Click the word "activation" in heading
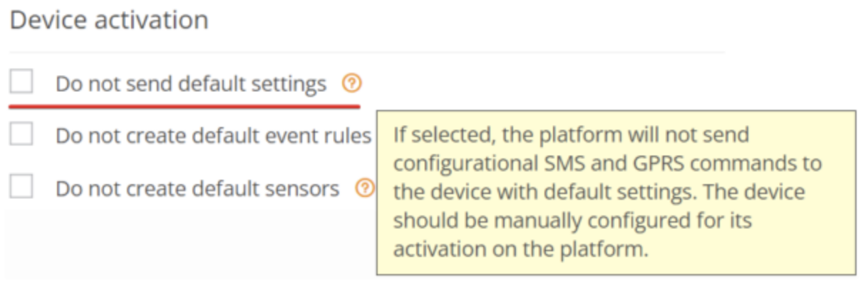This screenshot has width=868, height=284. click(x=151, y=20)
